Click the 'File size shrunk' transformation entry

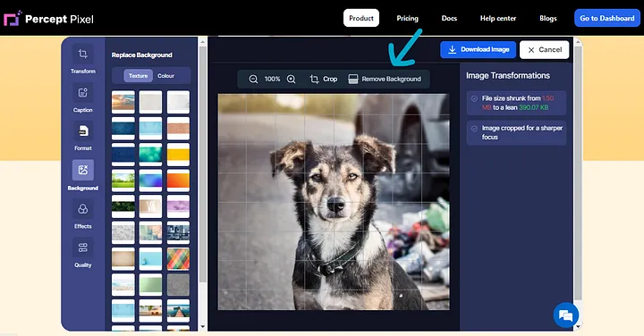tap(517, 103)
